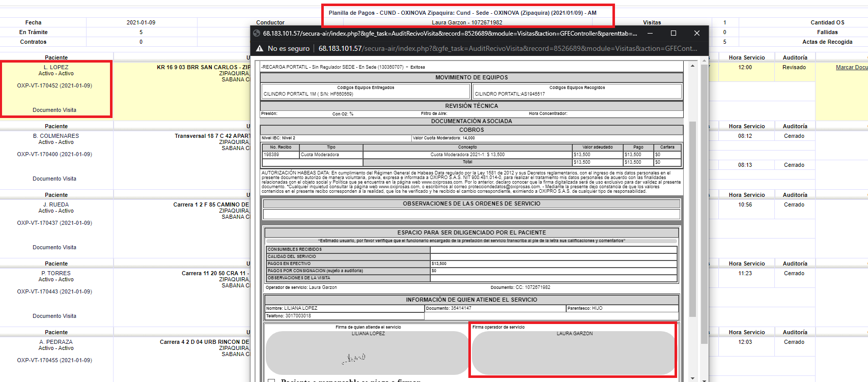Click visit code OXP-VT-170437 (2021-01-09)
This screenshot has height=382, width=868.
click(x=54, y=223)
